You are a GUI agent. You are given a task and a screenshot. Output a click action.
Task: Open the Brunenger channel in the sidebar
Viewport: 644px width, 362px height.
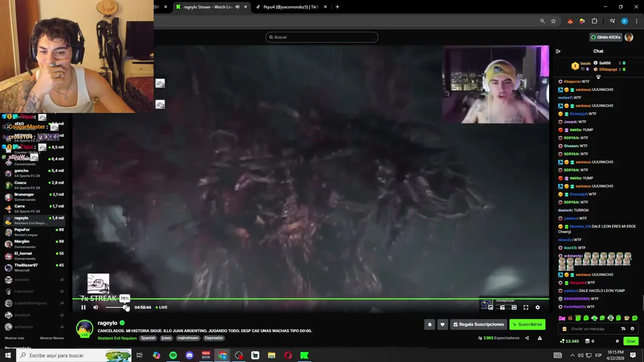34,197
